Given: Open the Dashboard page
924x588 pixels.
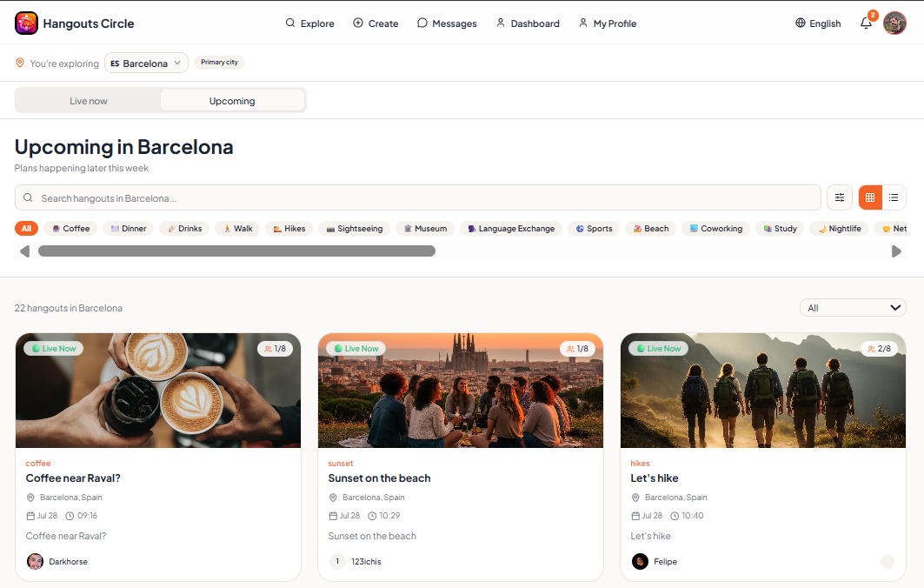Looking at the screenshot, I should 528,23.
